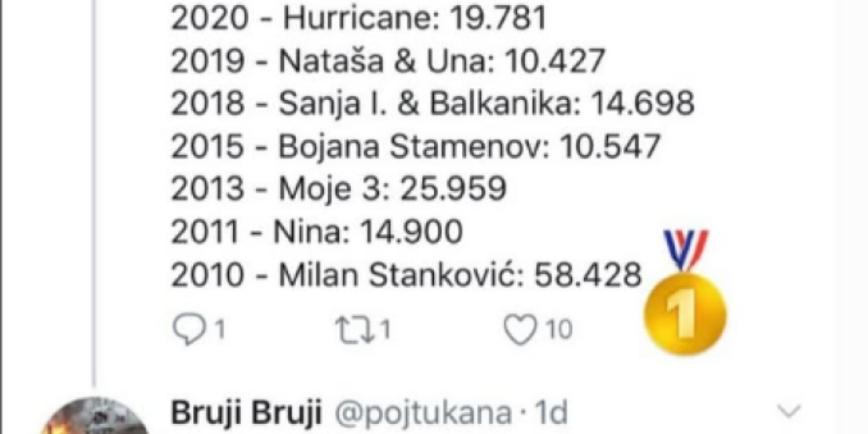
Task: Select the 2020 Hurricane line
Action: click(x=358, y=19)
